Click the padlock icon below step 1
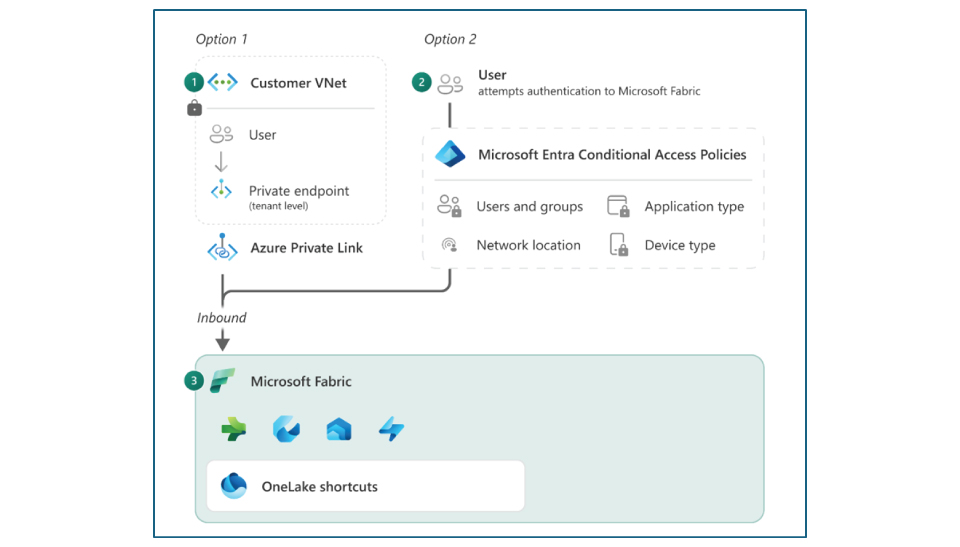960x547 pixels. [x=195, y=107]
